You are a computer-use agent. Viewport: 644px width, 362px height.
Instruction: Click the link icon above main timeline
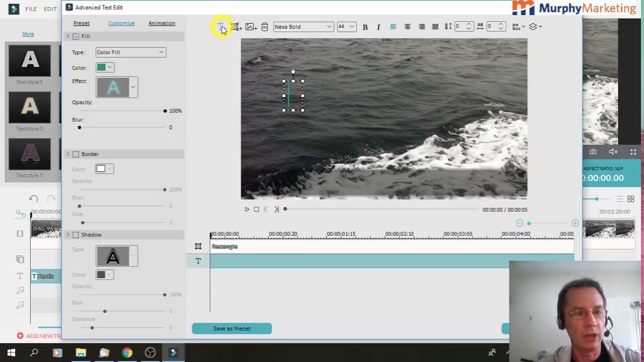click(x=21, y=214)
